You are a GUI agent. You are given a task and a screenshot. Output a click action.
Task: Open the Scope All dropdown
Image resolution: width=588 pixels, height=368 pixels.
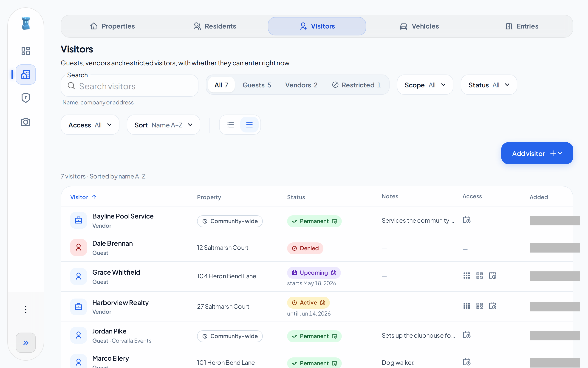[x=425, y=85]
